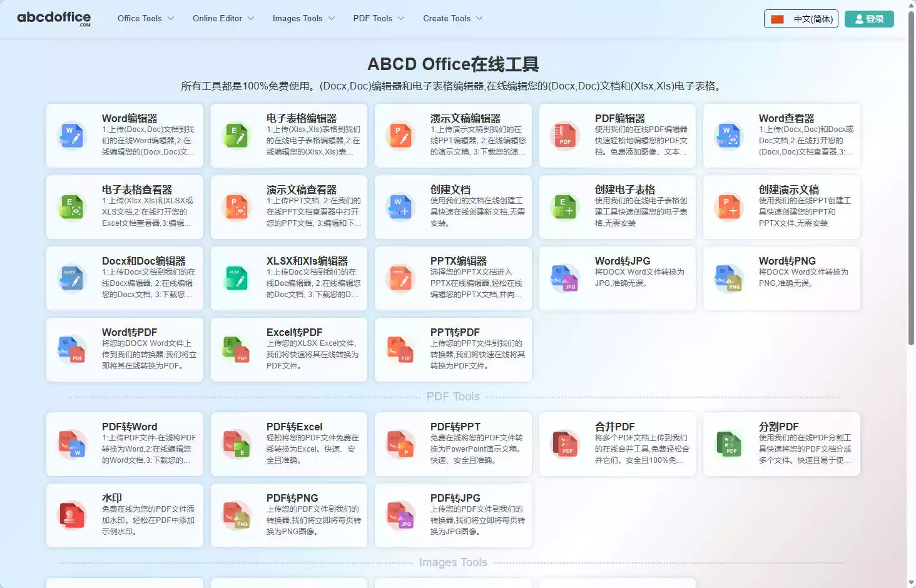
Task: Expand the Create Tools menu
Action: point(453,18)
